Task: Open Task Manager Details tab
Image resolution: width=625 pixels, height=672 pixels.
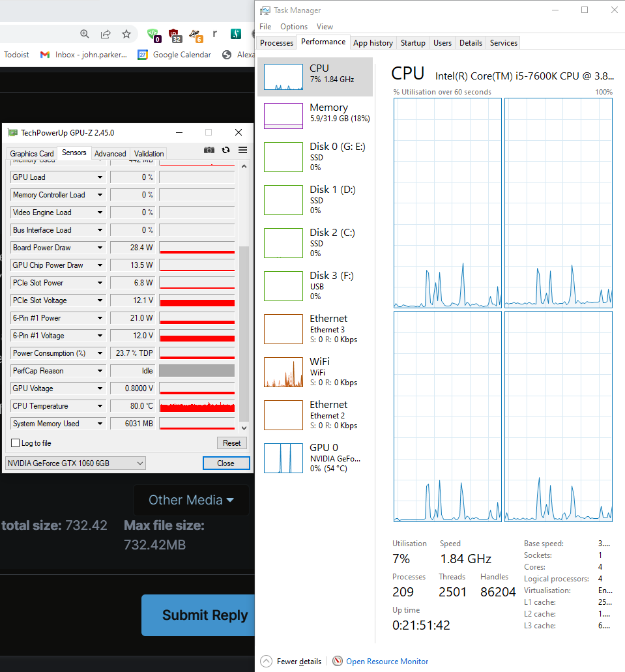Action: [471, 43]
